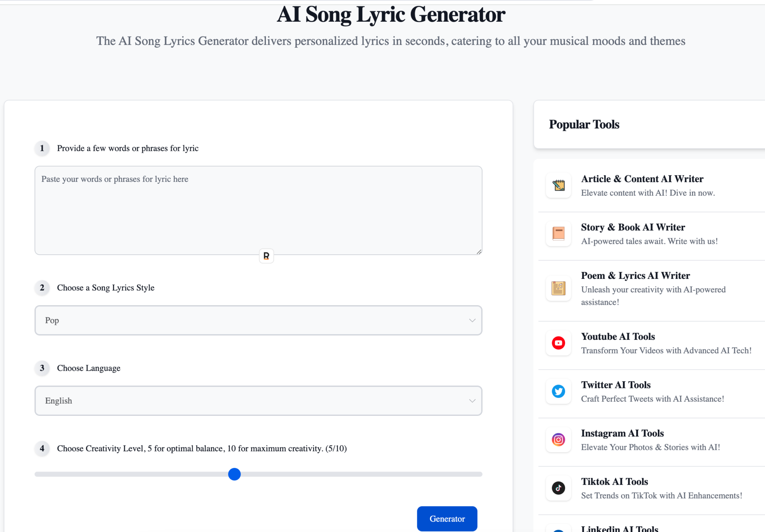Select the Twitter AI Tools bird icon
The height and width of the screenshot is (532, 765).
[558, 391]
